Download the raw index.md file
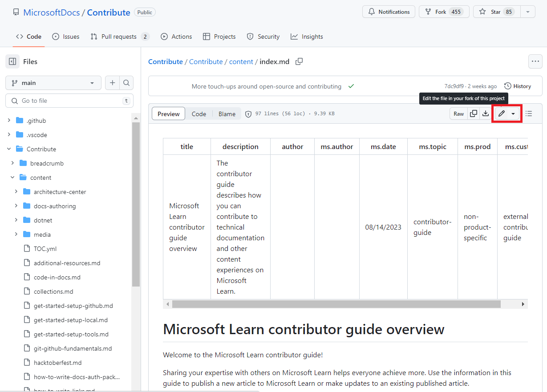Screen dimensions: 547x392 (x=485, y=113)
